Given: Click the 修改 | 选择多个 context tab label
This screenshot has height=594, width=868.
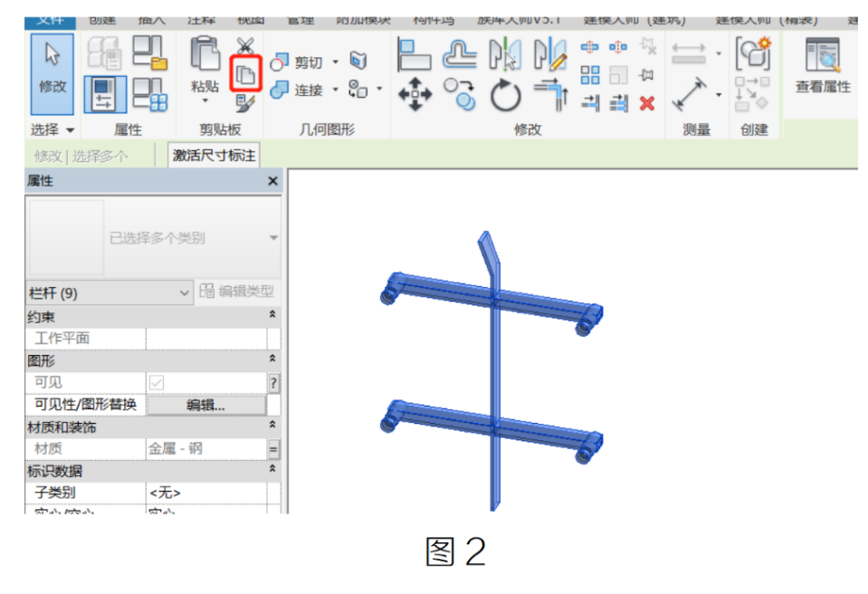Looking at the screenshot, I should click(81, 157).
